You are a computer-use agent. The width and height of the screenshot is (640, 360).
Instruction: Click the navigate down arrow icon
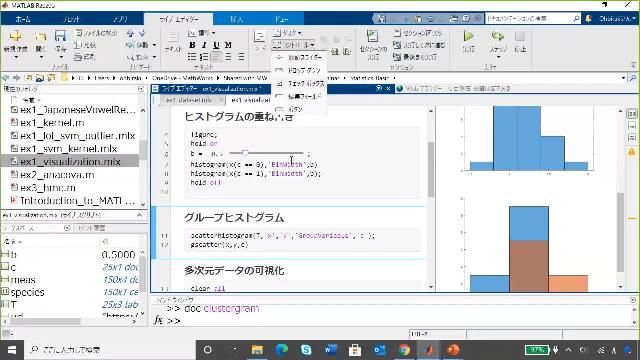point(142,33)
